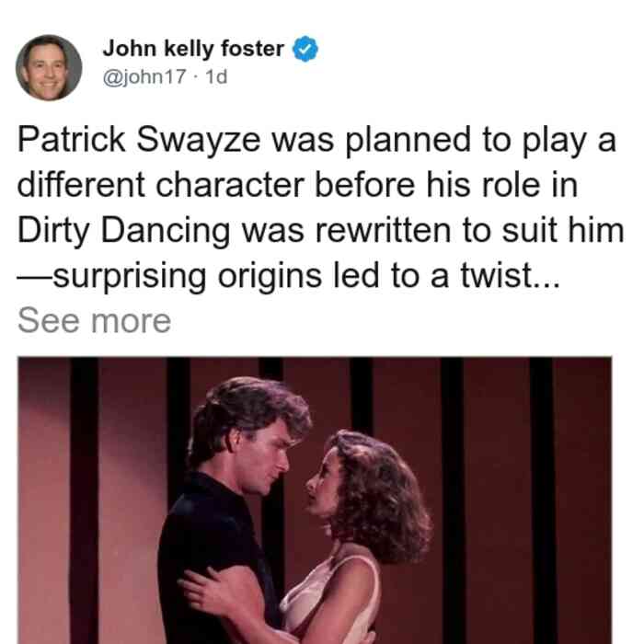Viewport: 644px width, 644px height.
Task: Click the word "rewritten" in the post
Action: click(x=384, y=230)
